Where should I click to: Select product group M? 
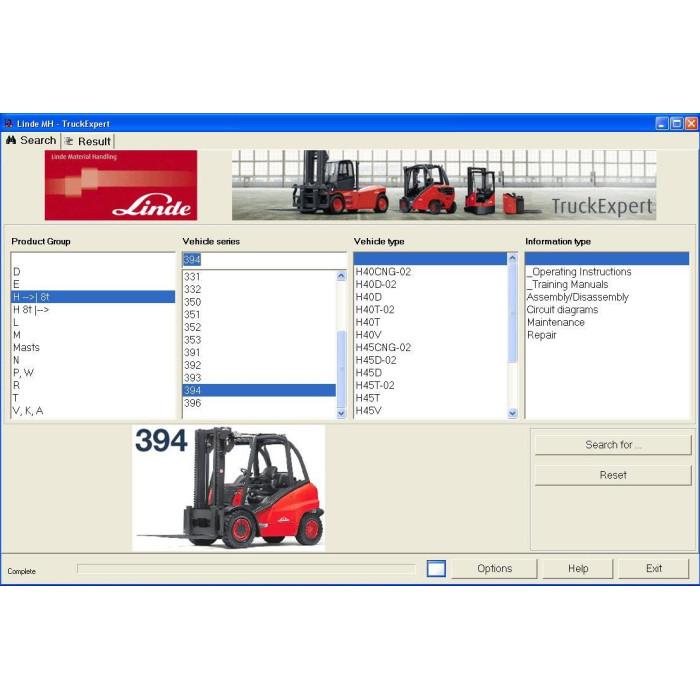point(93,335)
